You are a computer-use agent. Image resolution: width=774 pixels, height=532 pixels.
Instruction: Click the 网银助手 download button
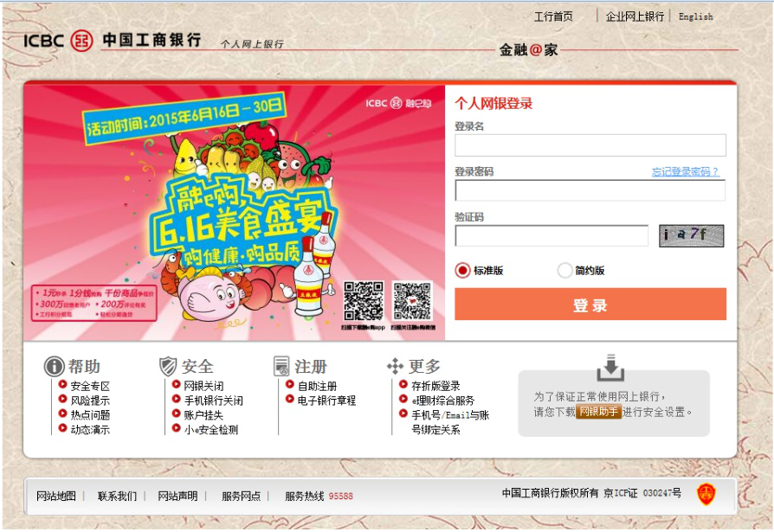(x=598, y=411)
